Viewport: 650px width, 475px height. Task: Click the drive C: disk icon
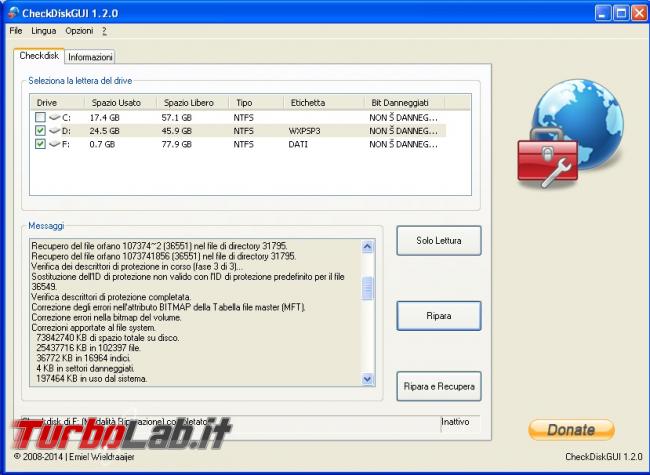tap(54, 117)
